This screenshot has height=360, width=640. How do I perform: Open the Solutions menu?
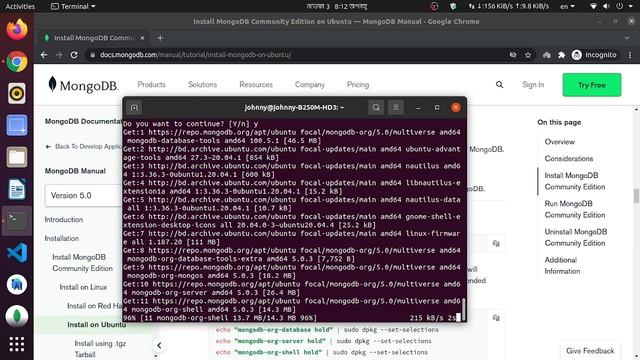coord(202,85)
